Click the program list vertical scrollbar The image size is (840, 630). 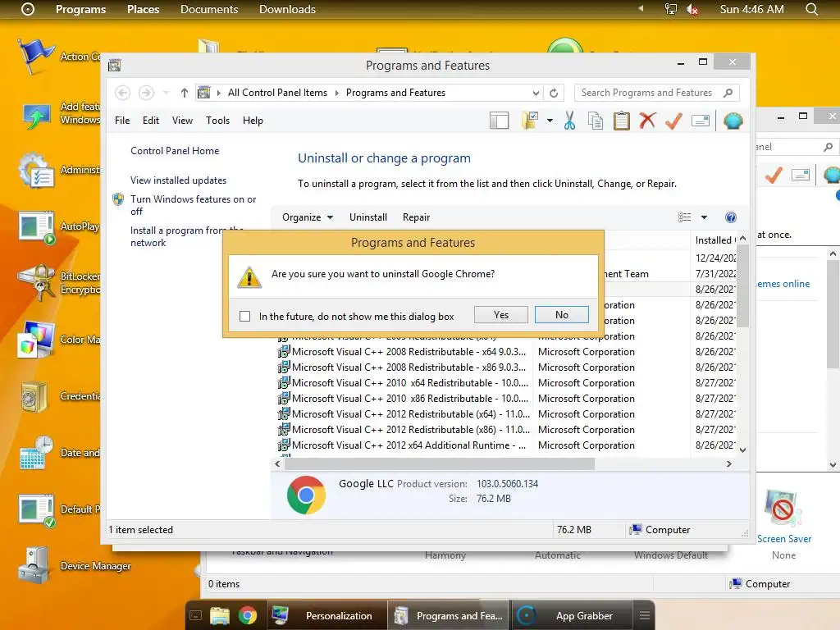click(742, 285)
